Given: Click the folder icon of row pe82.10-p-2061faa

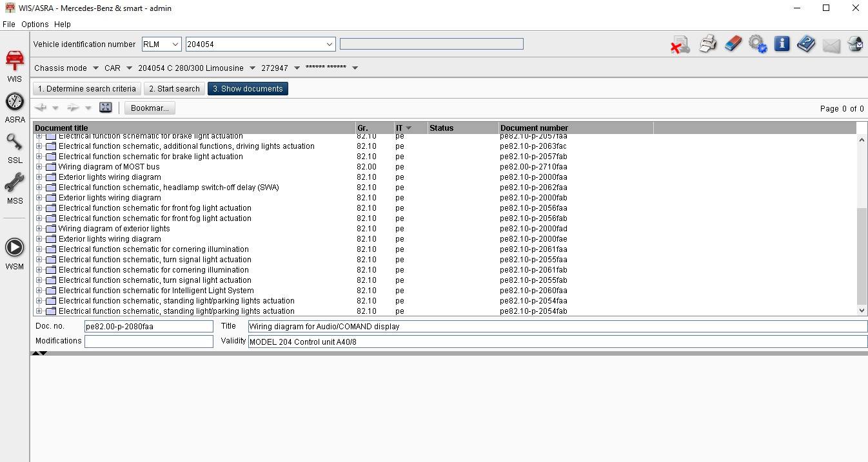Looking at the screenshot, I should [x=51, y=249].
